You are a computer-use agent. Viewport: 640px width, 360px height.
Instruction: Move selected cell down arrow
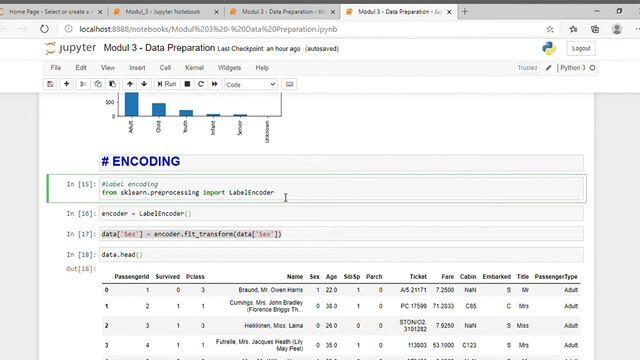click(x=144, y=84)
